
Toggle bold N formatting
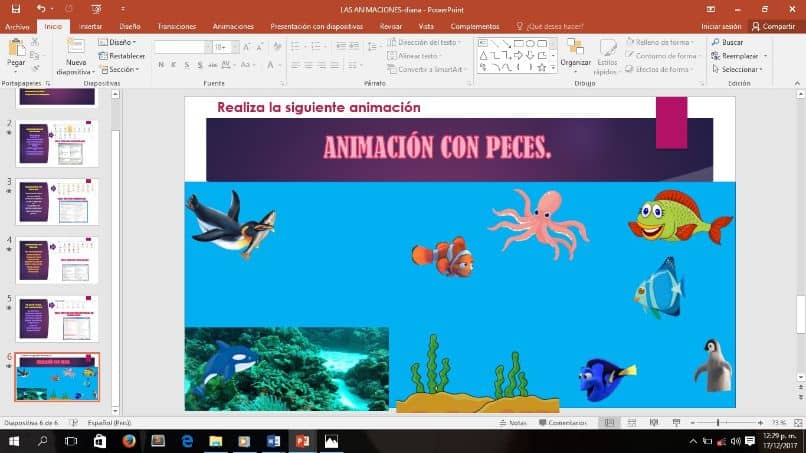161,65
